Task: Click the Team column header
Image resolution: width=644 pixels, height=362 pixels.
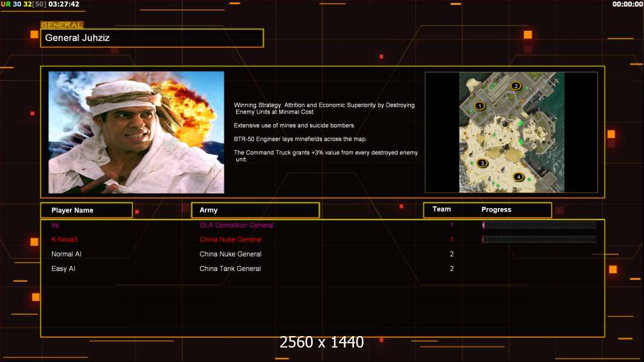Action: tap(442, 209)
